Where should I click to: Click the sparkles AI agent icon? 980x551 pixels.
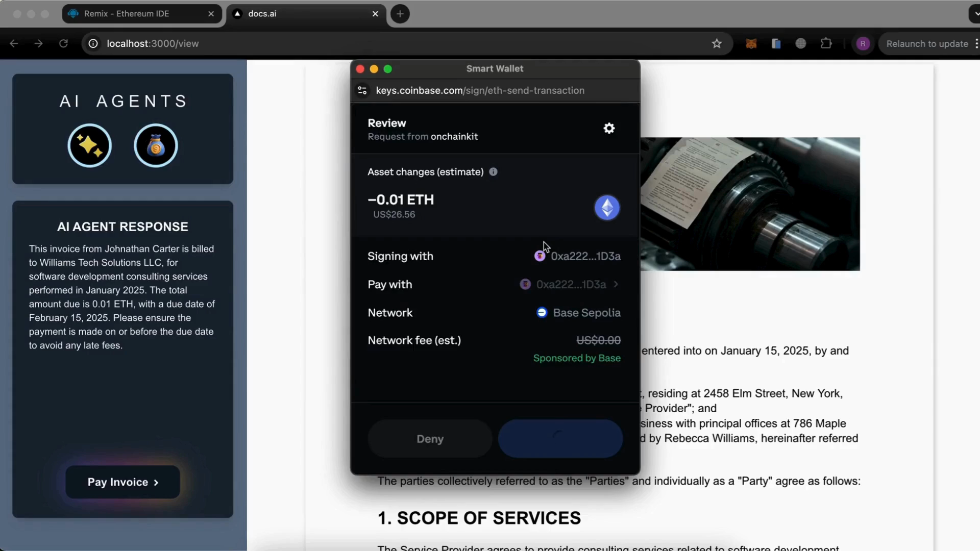[x=90, y=146]
